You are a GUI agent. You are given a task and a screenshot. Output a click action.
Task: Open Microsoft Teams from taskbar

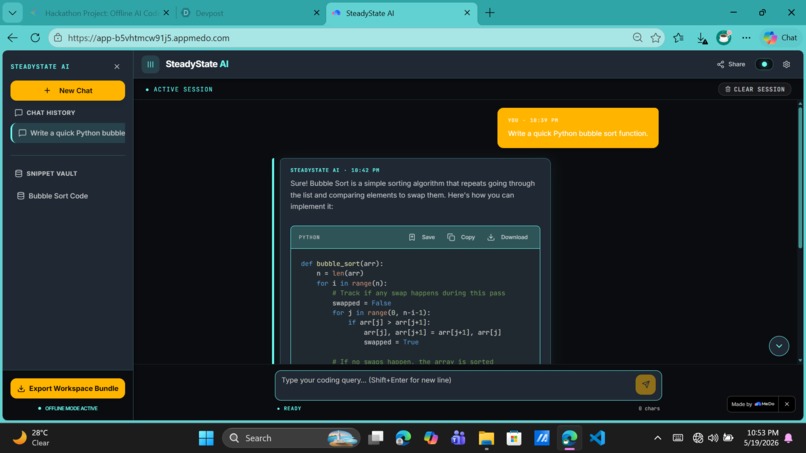(458, 438)
